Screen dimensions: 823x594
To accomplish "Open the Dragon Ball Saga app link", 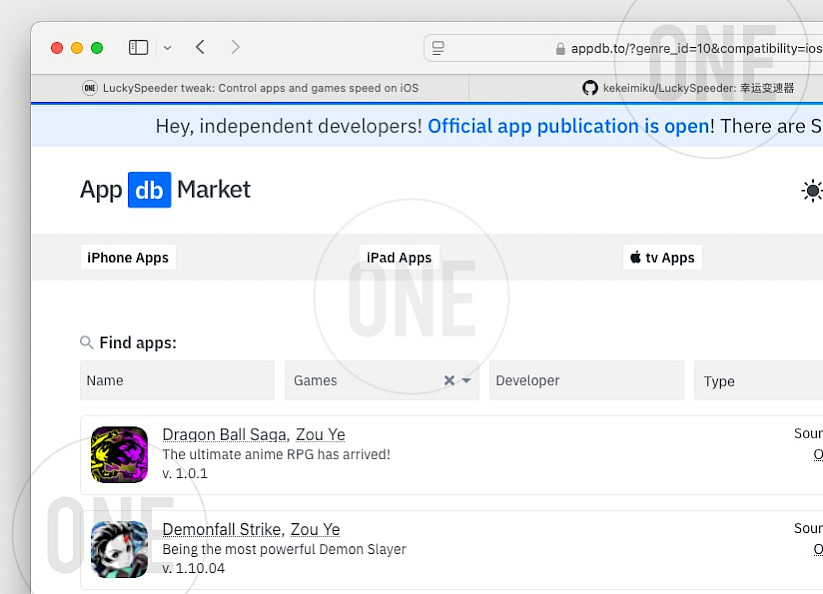I will tap(226, 434).
